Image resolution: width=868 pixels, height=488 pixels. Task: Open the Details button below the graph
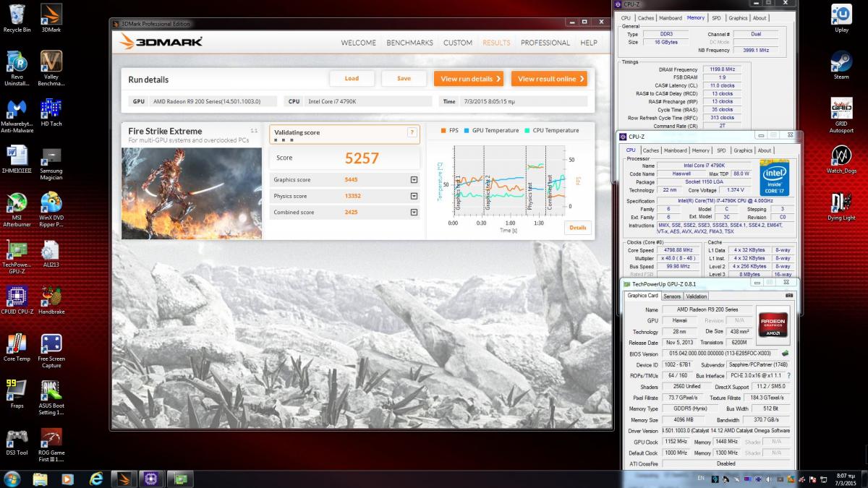point(578,228)
